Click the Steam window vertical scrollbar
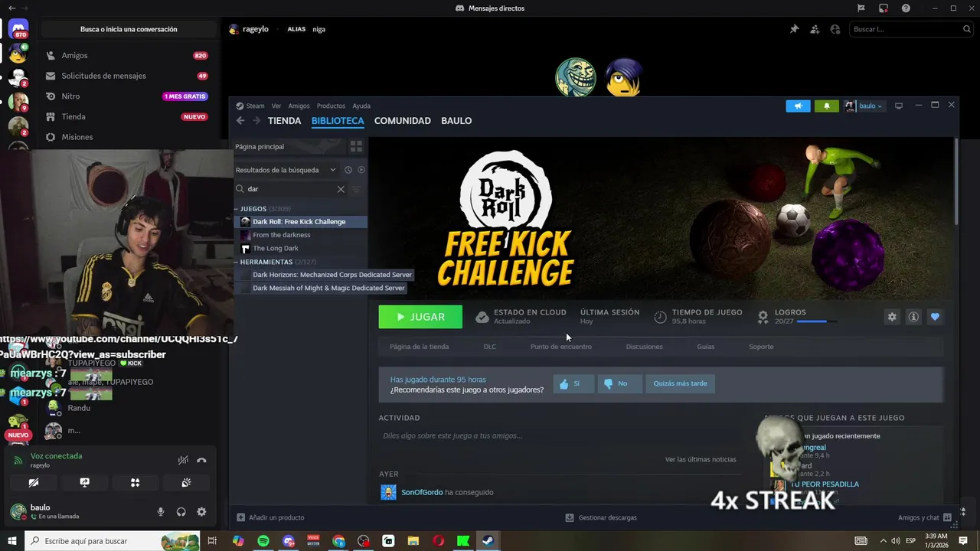This screenshot has width=980, height=551. [x=955, y=181]
